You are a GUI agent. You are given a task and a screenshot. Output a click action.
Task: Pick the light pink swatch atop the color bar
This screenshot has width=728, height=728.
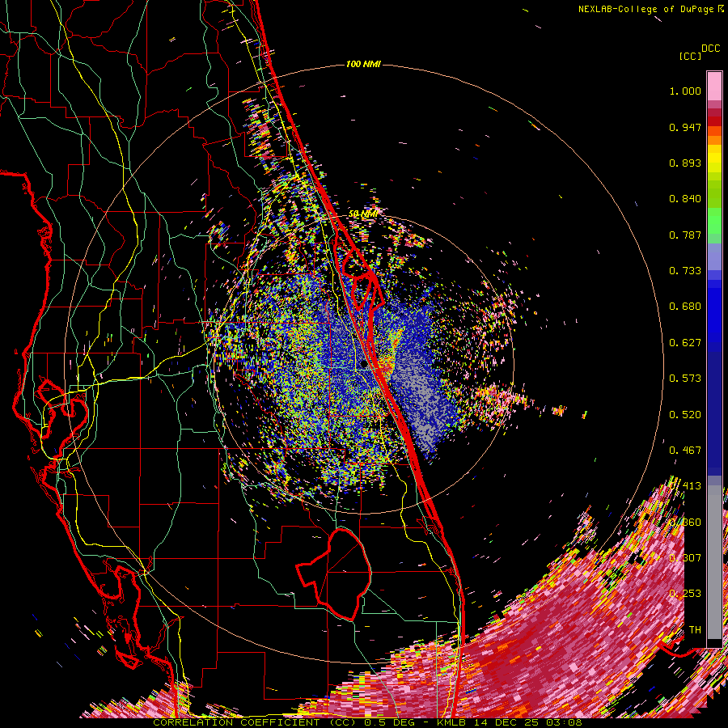point(714,86)
